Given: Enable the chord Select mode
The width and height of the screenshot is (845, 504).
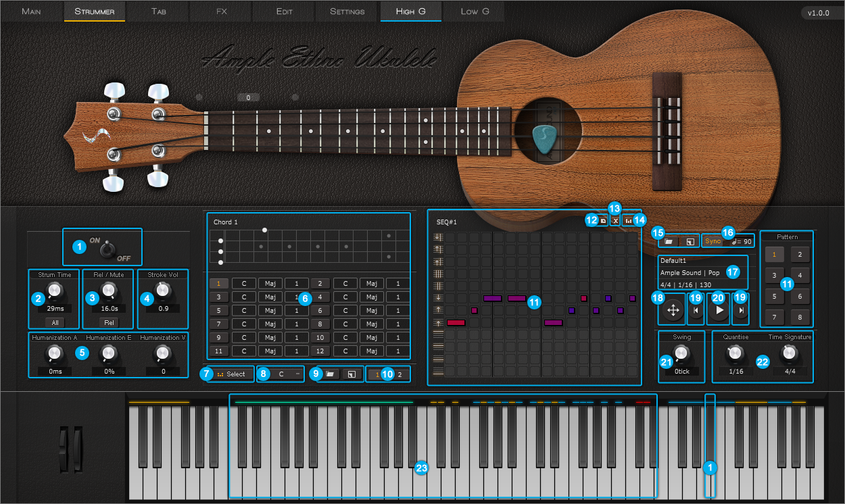Looking at the screenshot, I should click(x=231, y=374).
